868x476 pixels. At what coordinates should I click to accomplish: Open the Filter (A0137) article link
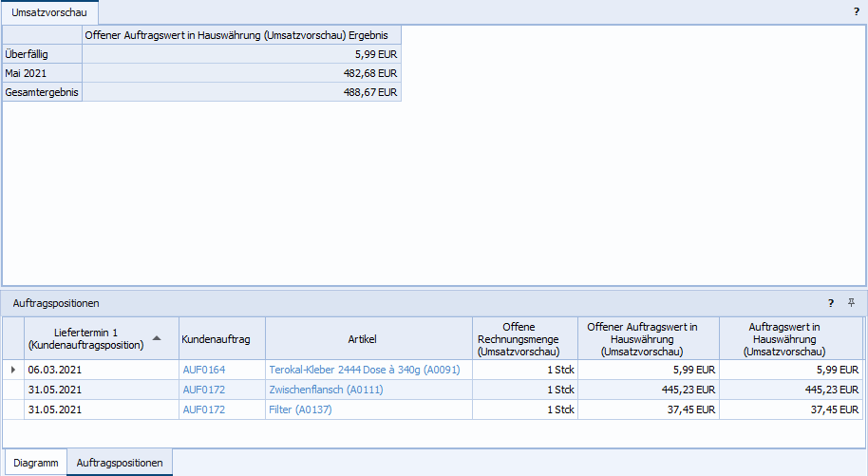pyautogui.click(x=300, y=409)
